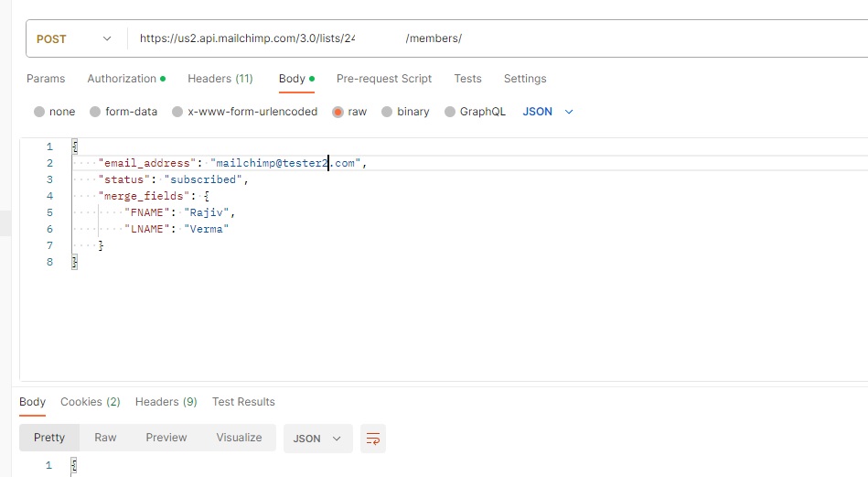Screen dimensions: 868x477
Task: Select x-www-form-urlencoded radio button
Action: pyautogui.click(x=177, y=112)
